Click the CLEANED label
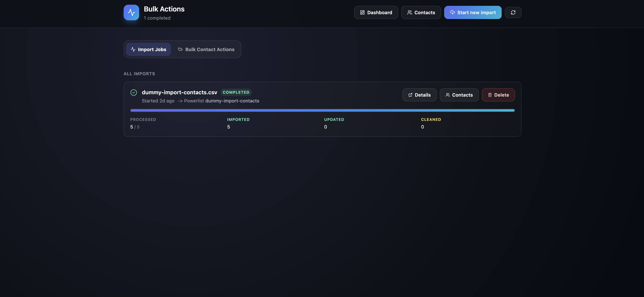The width and height of the screenshot is (644, 297). [x=431, y=120]
